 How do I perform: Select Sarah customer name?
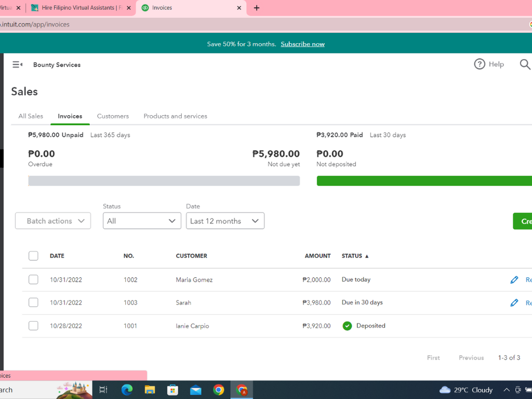183,303
